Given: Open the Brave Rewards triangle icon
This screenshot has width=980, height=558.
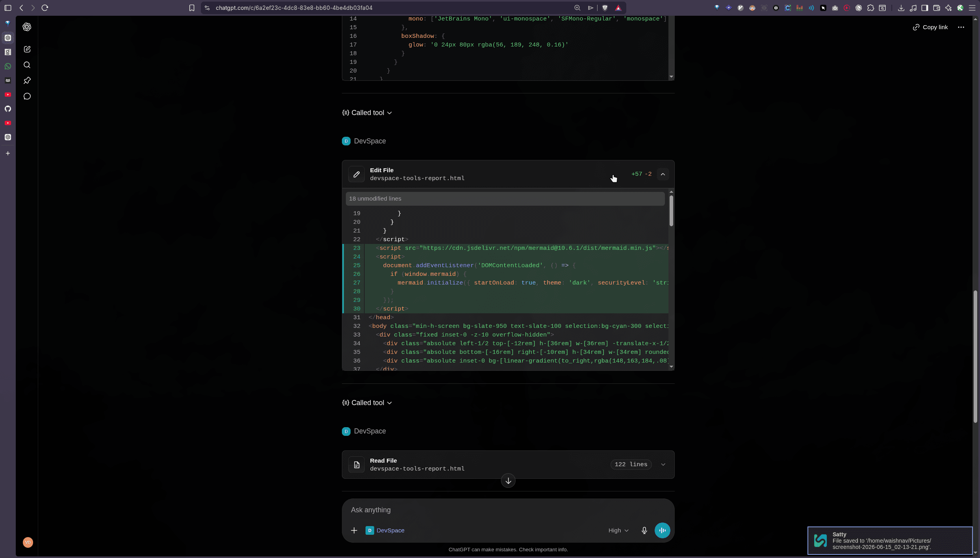Looking at the screenshot, I should (618, 8).
